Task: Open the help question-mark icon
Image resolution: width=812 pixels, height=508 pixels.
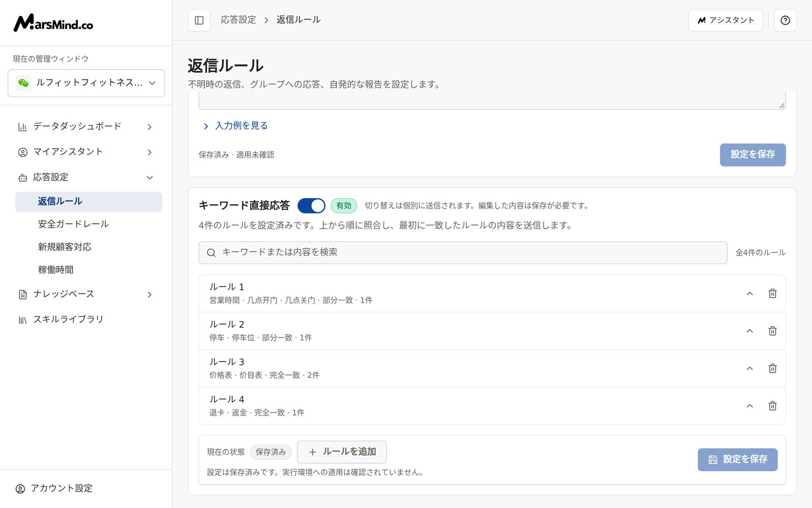Action: (785, 20)
